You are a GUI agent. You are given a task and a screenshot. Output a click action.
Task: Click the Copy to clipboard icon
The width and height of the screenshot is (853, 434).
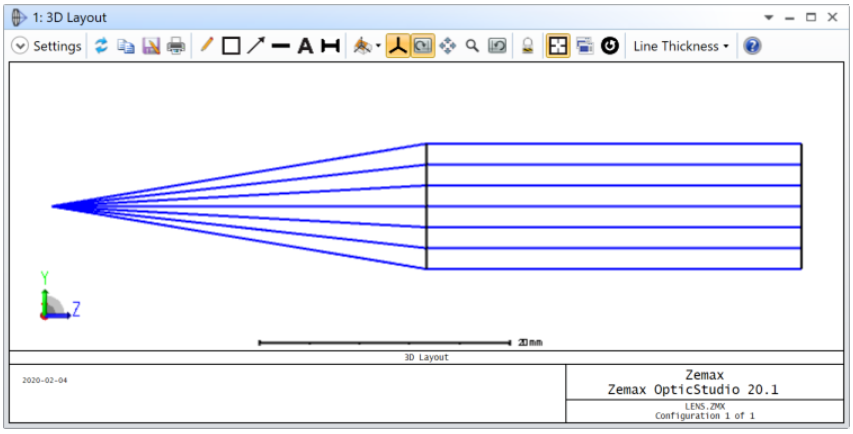click(x=126, y=46)
